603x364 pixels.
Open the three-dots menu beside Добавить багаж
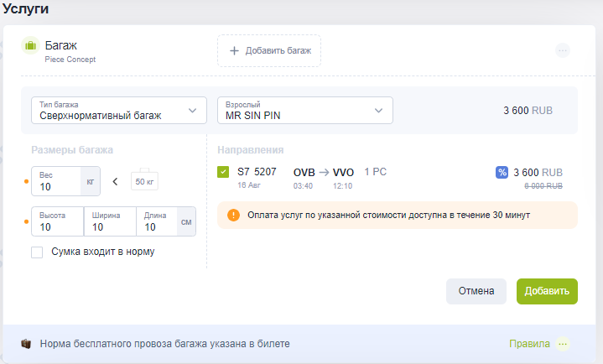(x=563, y=50)
